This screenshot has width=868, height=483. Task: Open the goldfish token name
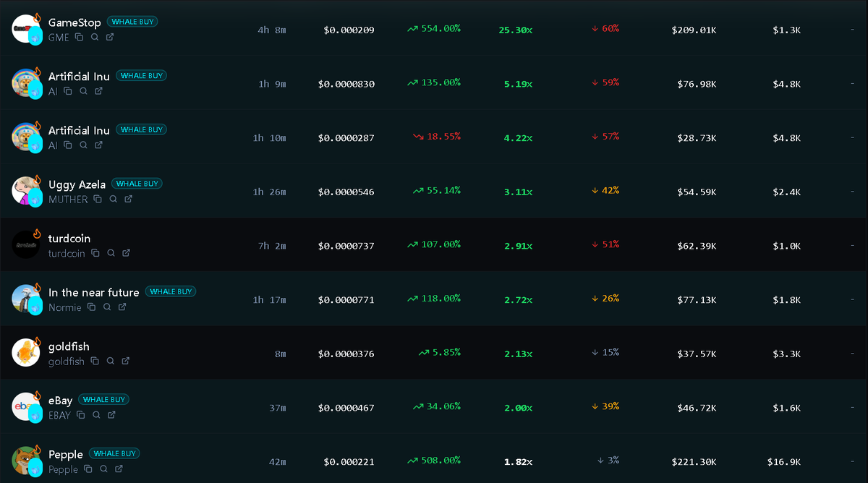pos(69,347)
